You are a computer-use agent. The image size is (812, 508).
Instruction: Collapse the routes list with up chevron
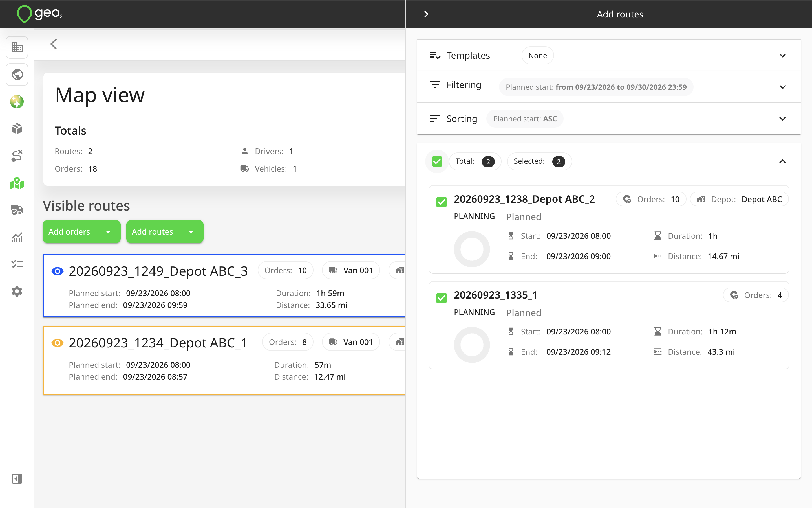click(782, 162)
